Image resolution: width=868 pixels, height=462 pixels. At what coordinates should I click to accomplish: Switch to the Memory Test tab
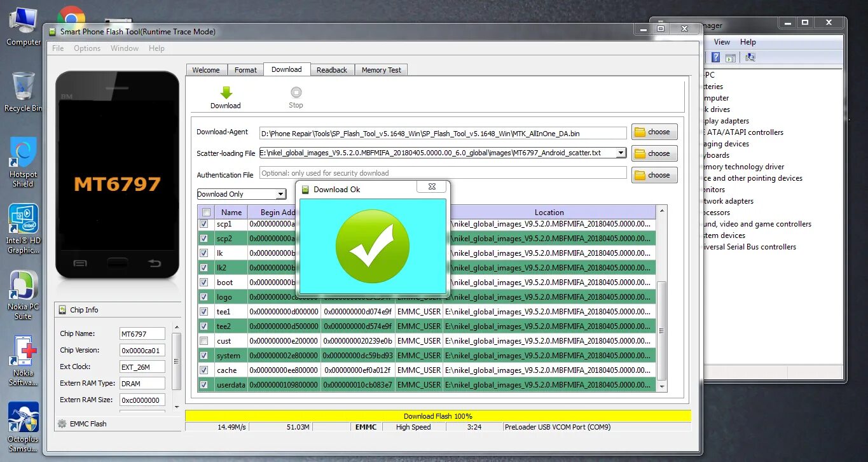pyautogui.click(x=382, y=70)
